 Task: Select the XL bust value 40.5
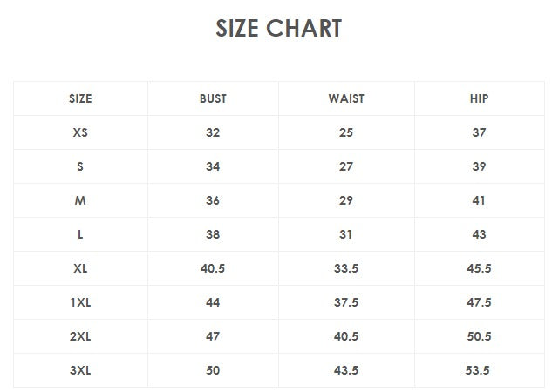(x=213, y=268)
